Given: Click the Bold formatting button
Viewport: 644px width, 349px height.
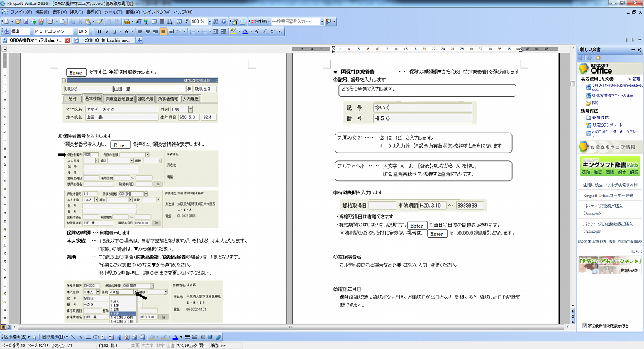Looking at the screenshot, I should click(99, 31).
